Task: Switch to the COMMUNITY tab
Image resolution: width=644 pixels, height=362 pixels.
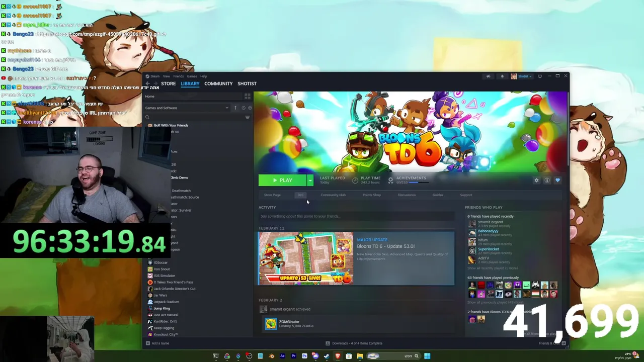Action: coord(218,83)
